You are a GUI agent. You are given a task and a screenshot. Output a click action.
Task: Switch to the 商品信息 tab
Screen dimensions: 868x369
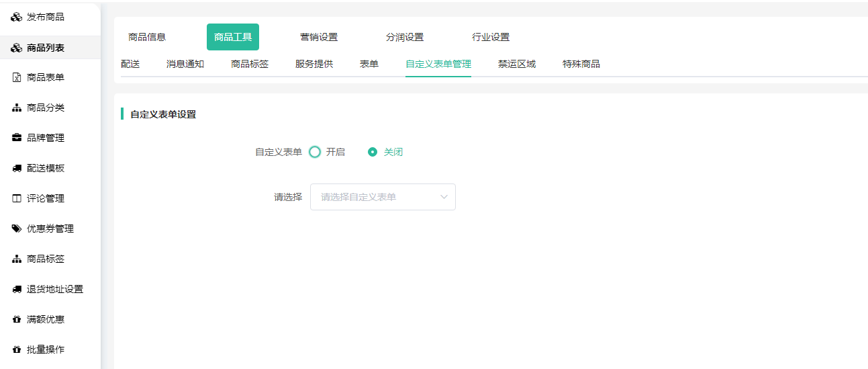[147, 38]
